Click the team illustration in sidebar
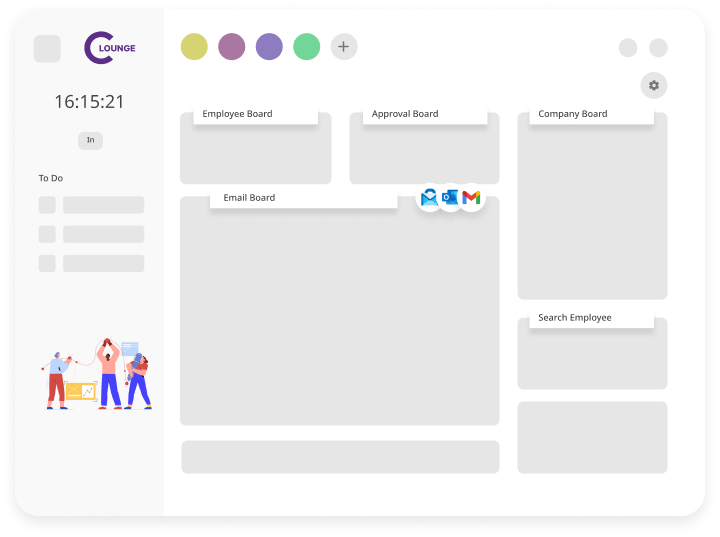The width and height of the screenshot is (720, 537). click(x=97, y=373)
